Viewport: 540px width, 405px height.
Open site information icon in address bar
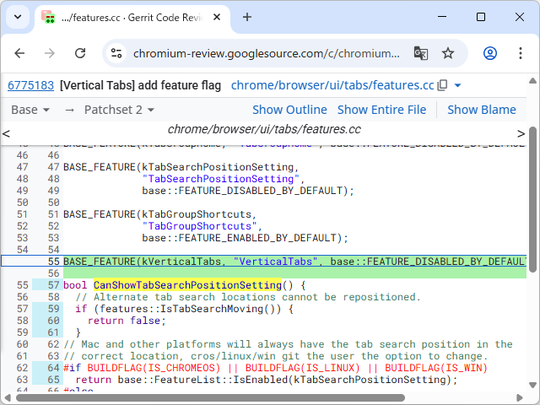coord(116,53)
